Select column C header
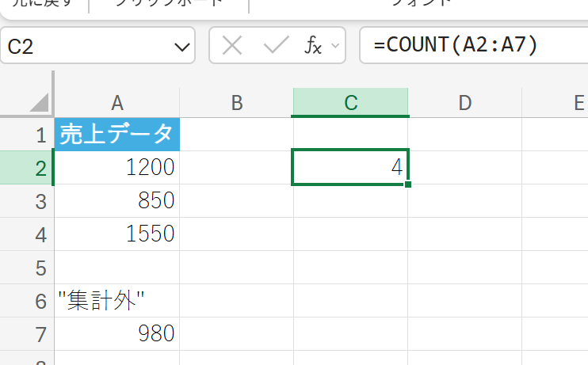The image size is (588, 365). pos(350,102)
